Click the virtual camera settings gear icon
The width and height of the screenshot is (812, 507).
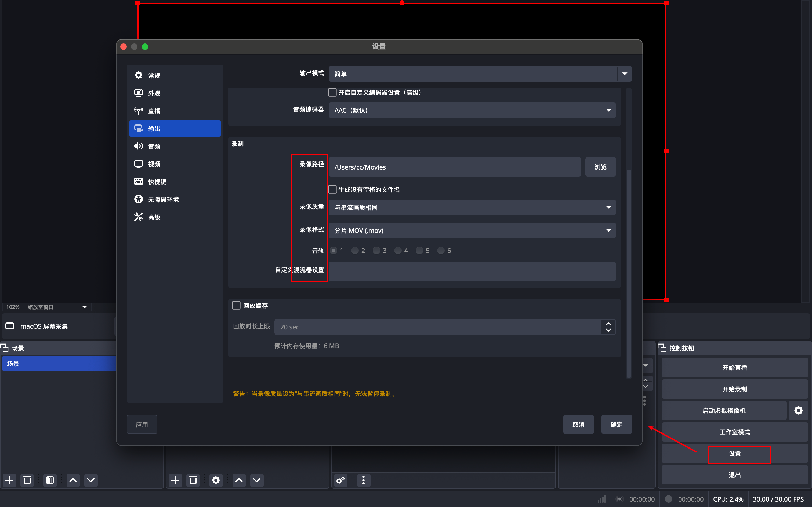click(798, 410)
